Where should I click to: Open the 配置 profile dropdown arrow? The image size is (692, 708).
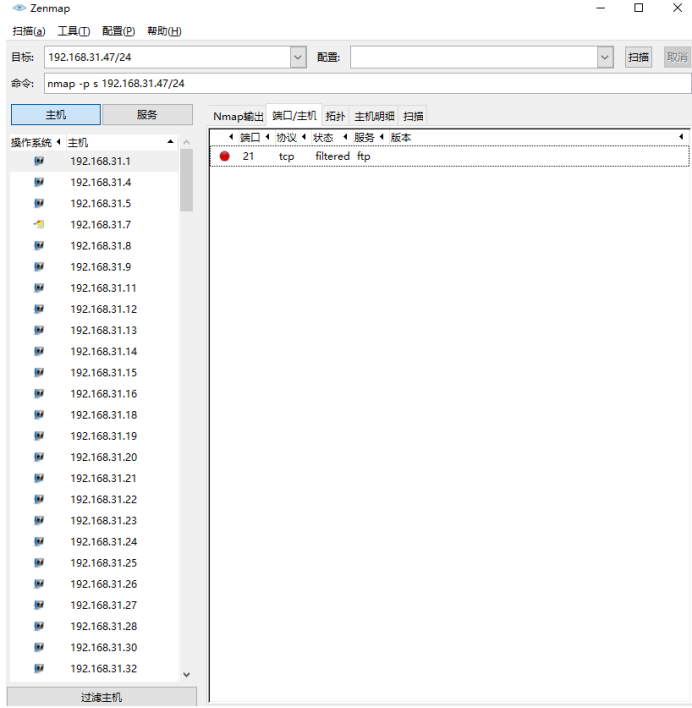[605, 57]
